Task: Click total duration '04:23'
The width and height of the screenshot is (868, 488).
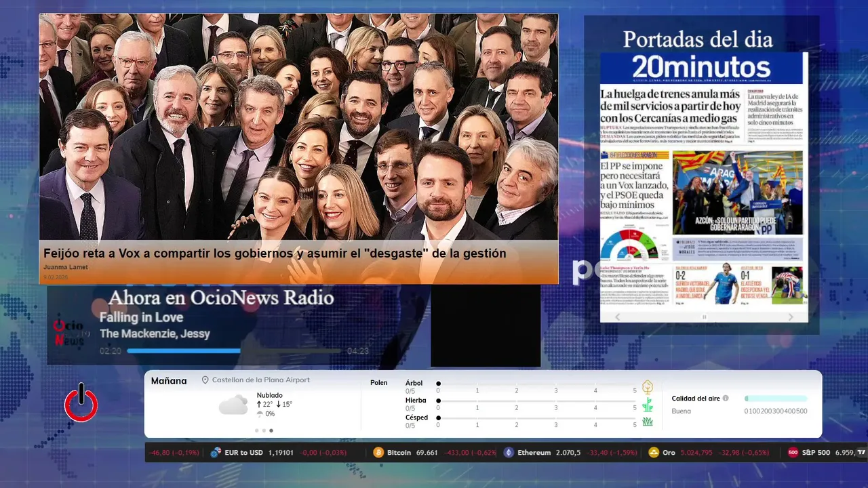Action: click(x=358, y=351)
